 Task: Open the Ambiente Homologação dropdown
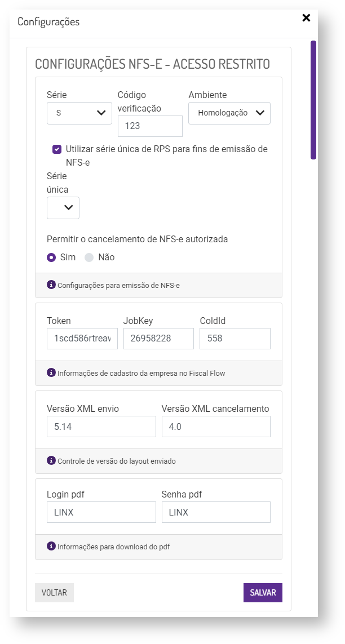229,113
